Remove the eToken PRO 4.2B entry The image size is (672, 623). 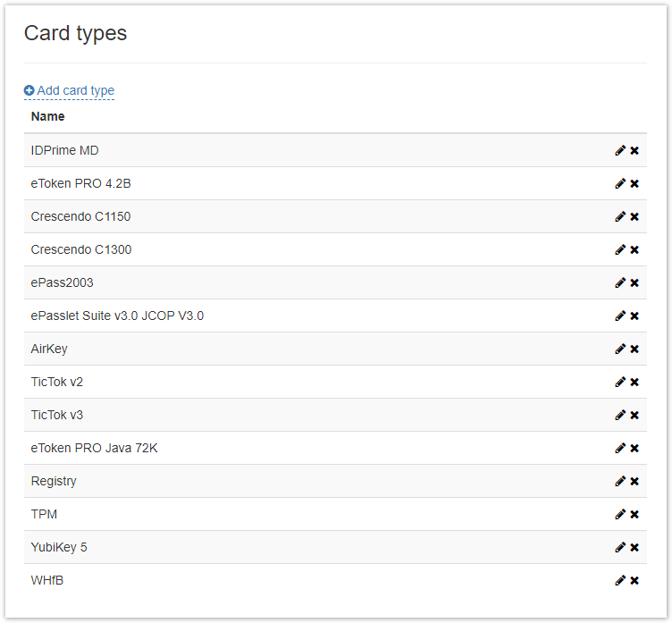click(634, 183)
